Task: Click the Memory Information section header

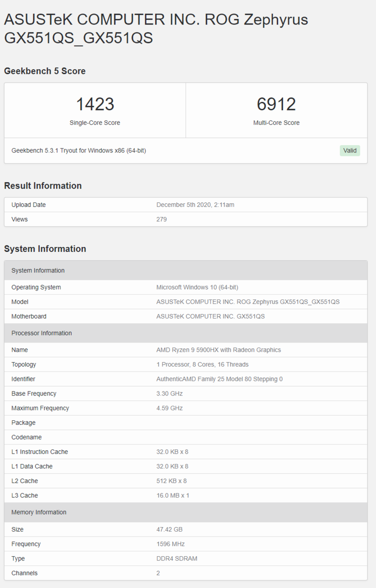Action: [186, 513]
